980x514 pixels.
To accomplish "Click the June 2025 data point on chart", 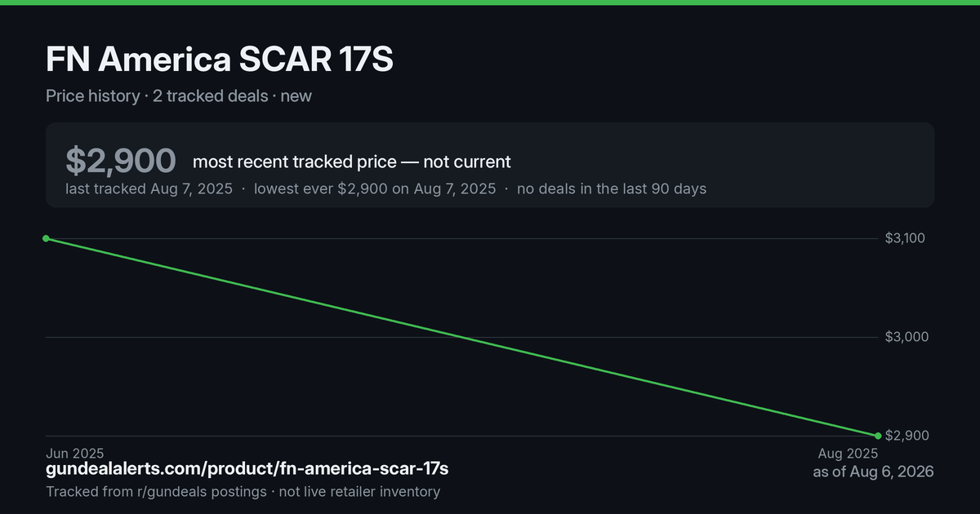I will [46, 238].
